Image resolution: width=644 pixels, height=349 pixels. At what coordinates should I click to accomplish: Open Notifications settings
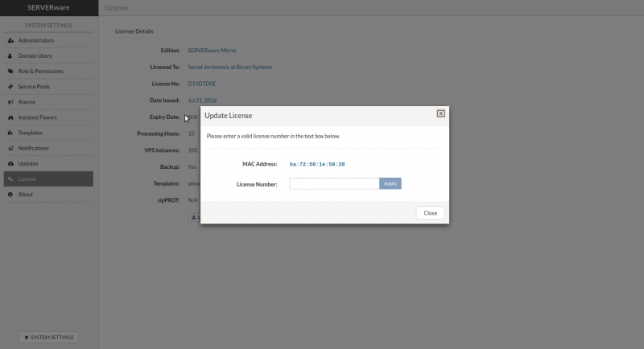point(48,148)
